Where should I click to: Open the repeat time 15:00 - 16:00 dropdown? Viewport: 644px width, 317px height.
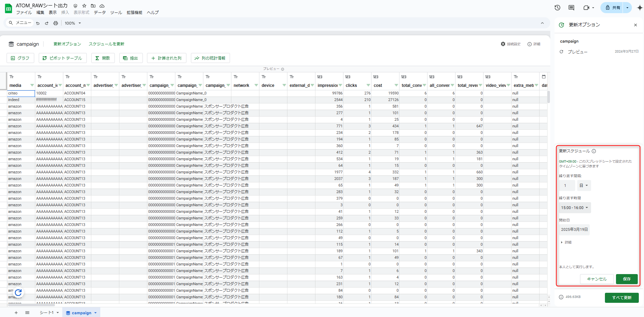pos(574,208)
